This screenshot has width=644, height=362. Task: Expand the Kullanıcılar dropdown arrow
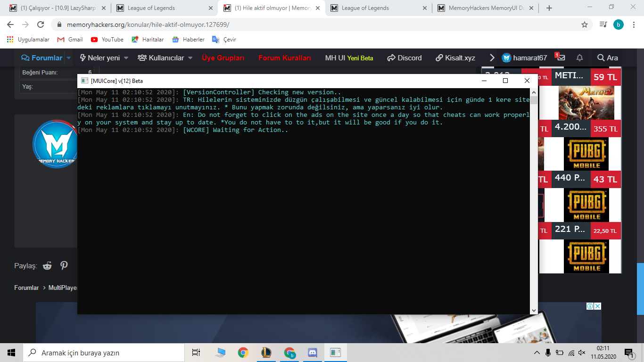[190, 58]
